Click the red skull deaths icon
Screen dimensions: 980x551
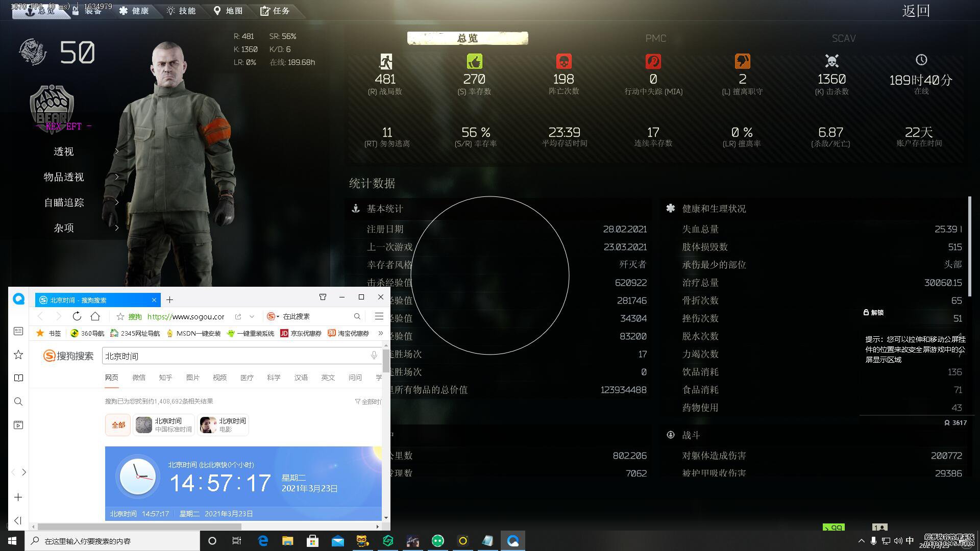tap(563, 62)
